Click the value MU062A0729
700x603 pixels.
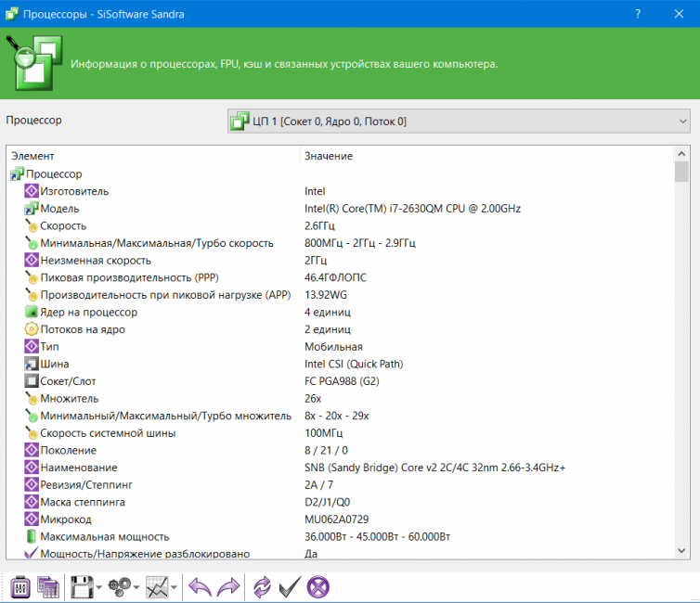tap(337, 520)
